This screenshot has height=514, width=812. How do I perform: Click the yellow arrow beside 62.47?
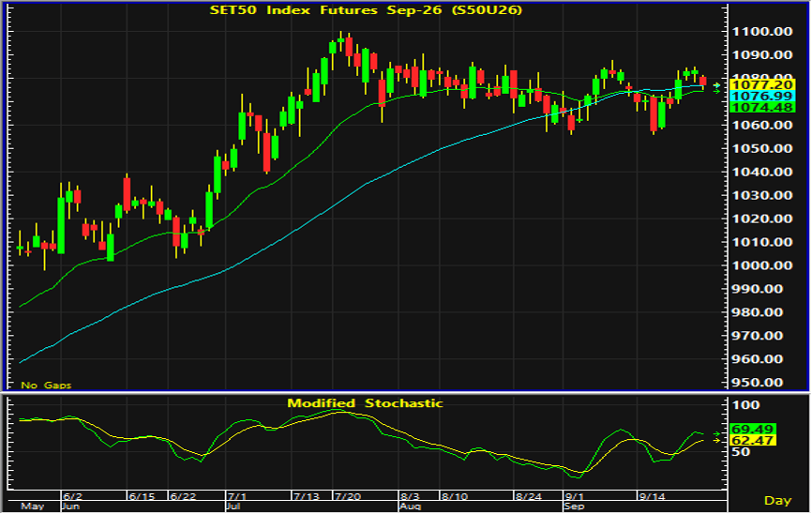pyautogui.click(x=717, y=441)
